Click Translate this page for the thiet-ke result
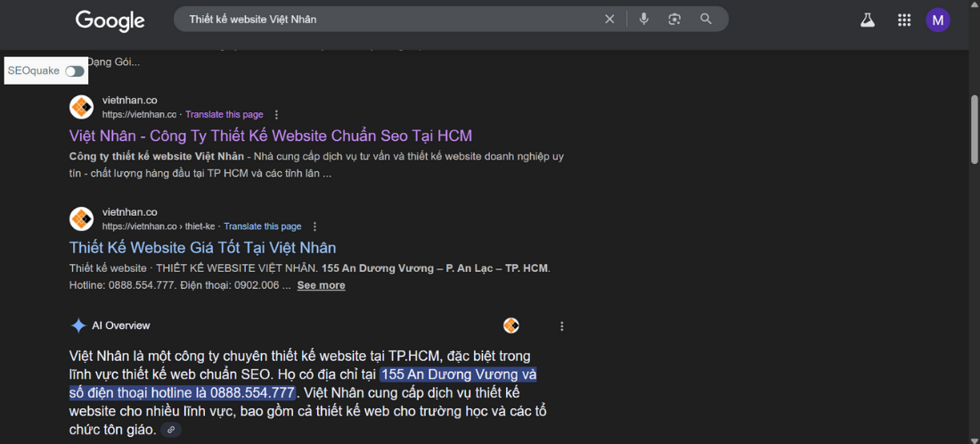 [x=263, y=226]
